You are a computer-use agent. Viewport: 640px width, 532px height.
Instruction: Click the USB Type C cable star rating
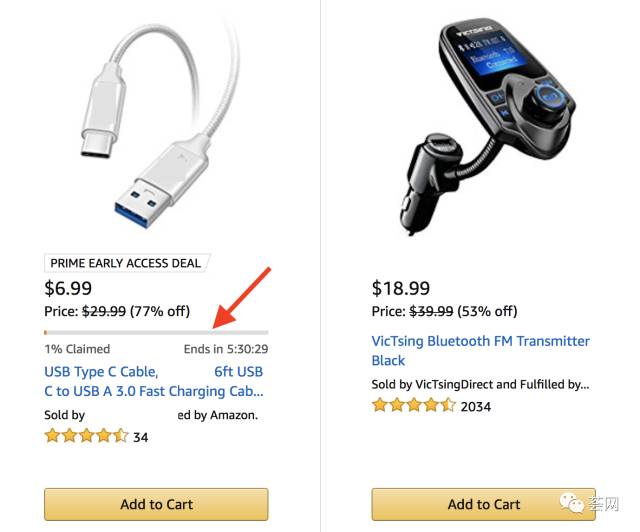point(86,436)
